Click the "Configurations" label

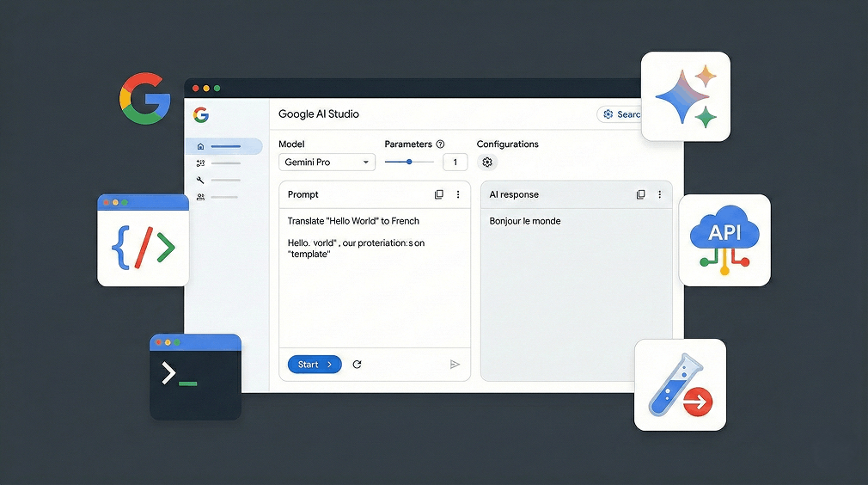point(508,144)
